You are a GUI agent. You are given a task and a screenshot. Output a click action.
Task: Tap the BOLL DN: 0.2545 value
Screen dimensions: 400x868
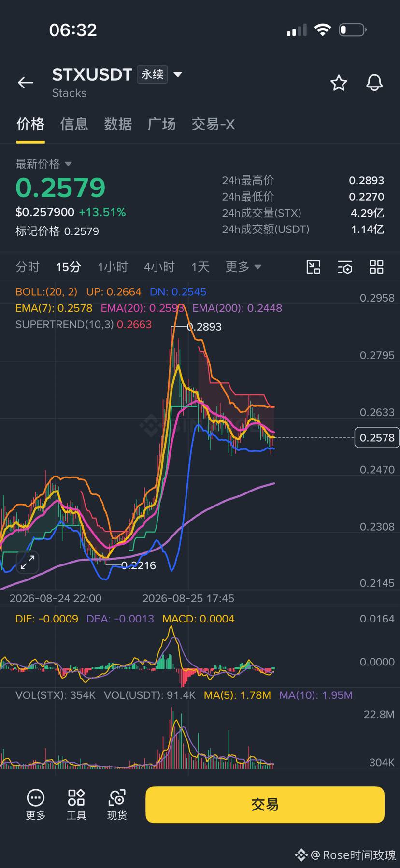178,292
